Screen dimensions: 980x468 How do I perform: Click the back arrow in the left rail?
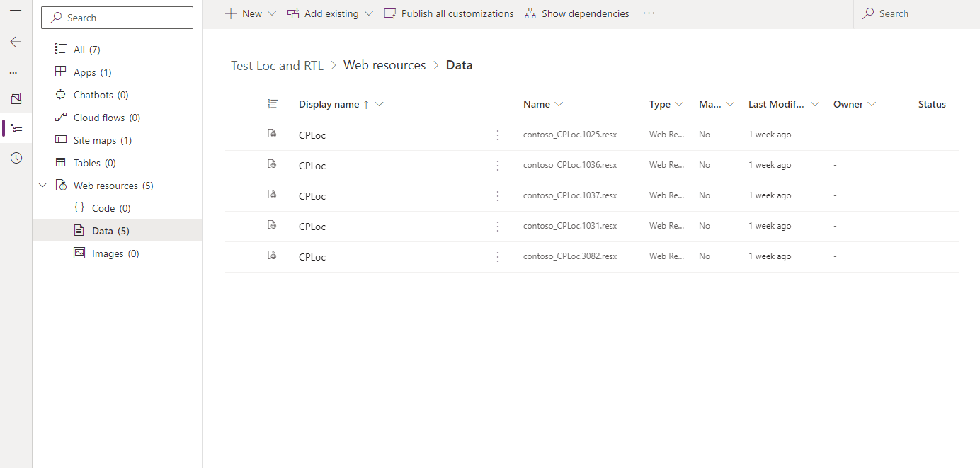[16, 42]
